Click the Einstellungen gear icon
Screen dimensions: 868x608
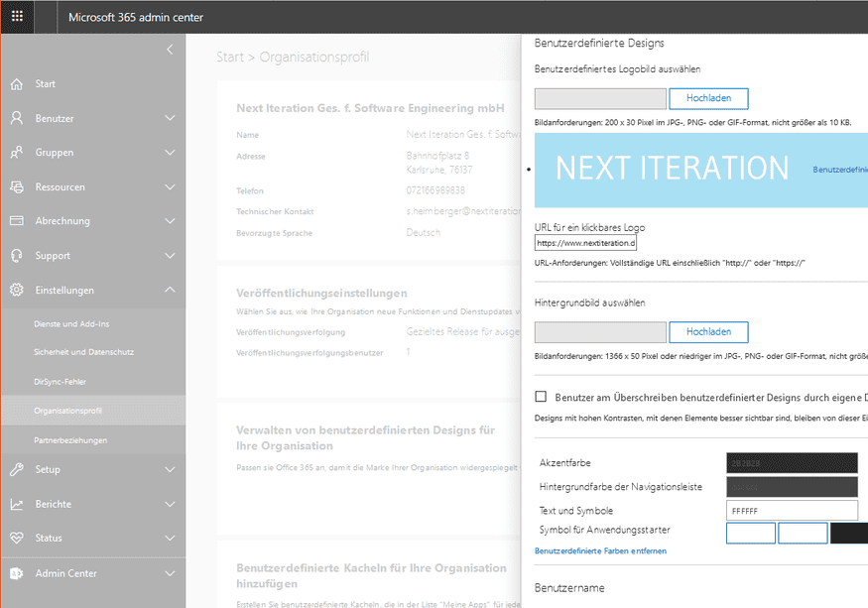coord(17,290)
